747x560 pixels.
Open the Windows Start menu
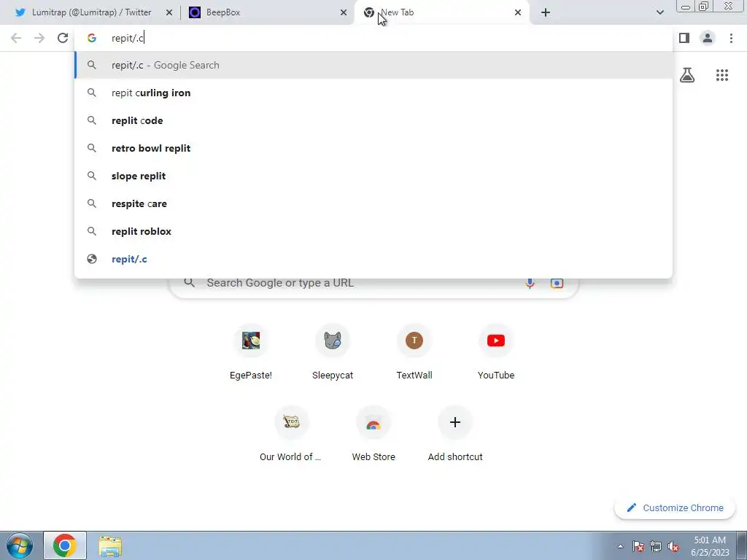tap(20, 545)
